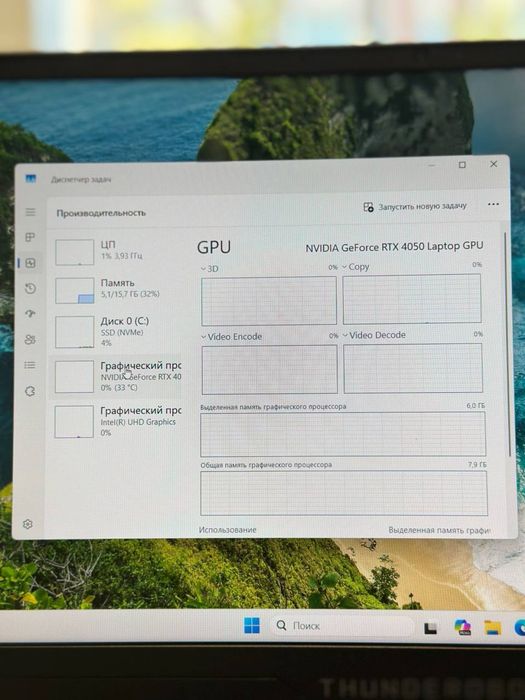The width and height of the screenshot is (525, 700).
Task: Select the Диск 0 (C:) entry
Action: click(117, 332)
